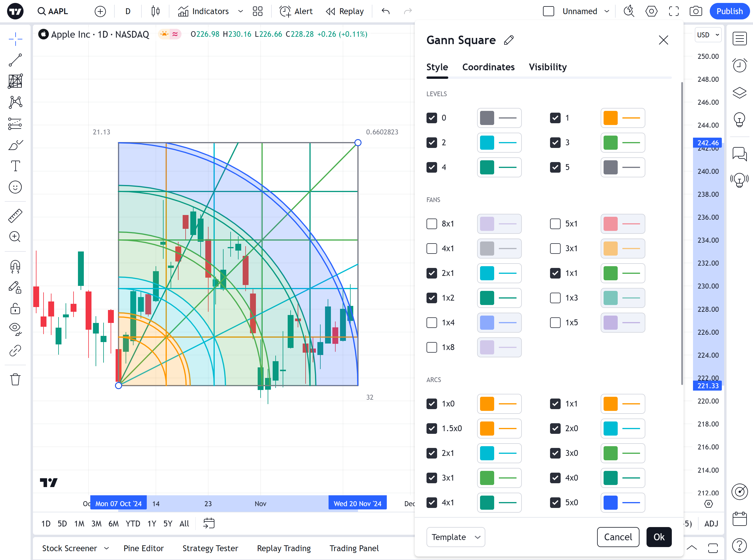The image size is (753, 560).
Task: Click the Cancel button
Action: [x=618, y=537]
